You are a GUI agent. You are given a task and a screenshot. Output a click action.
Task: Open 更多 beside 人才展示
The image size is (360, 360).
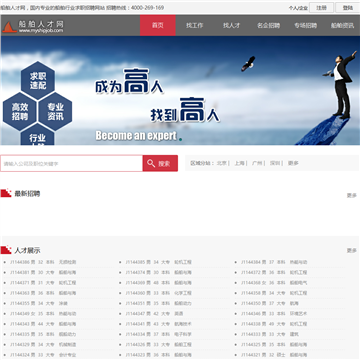pos(352,250)
